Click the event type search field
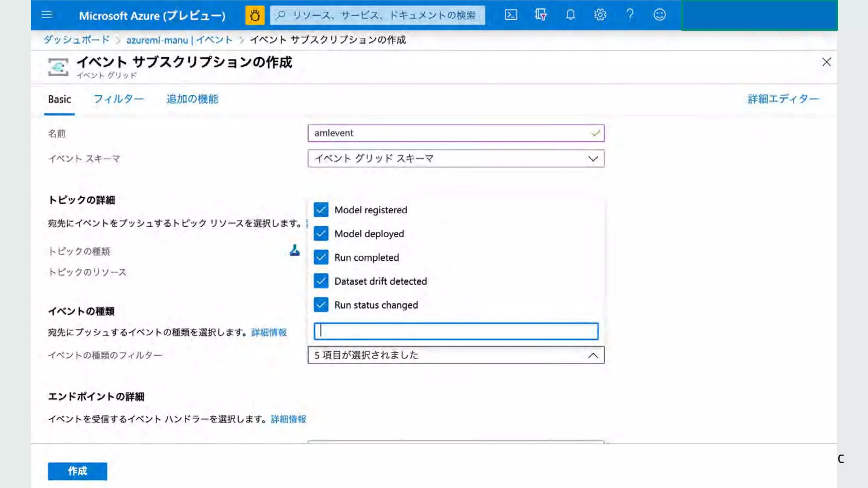The height and width of the screenshot is (488, 868). (x=456, y=331)
